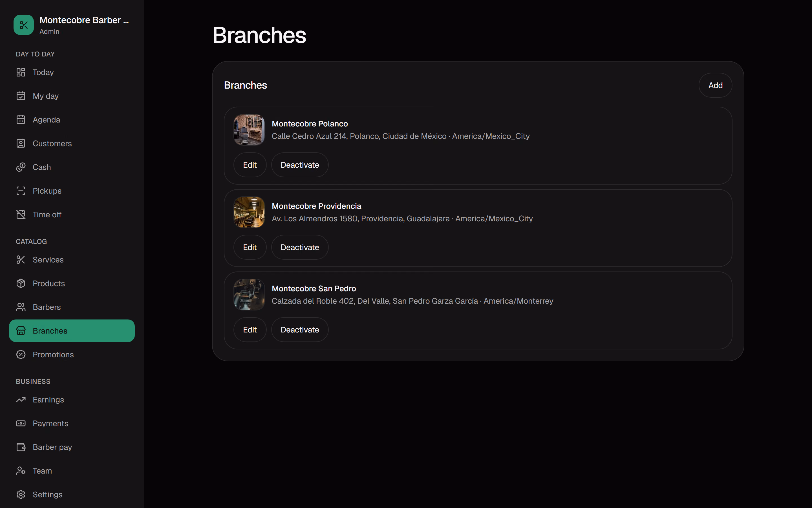This screenshot has height=508, width=812.
Task: Select the Team user-cog icon
Action: click(21, 471)
